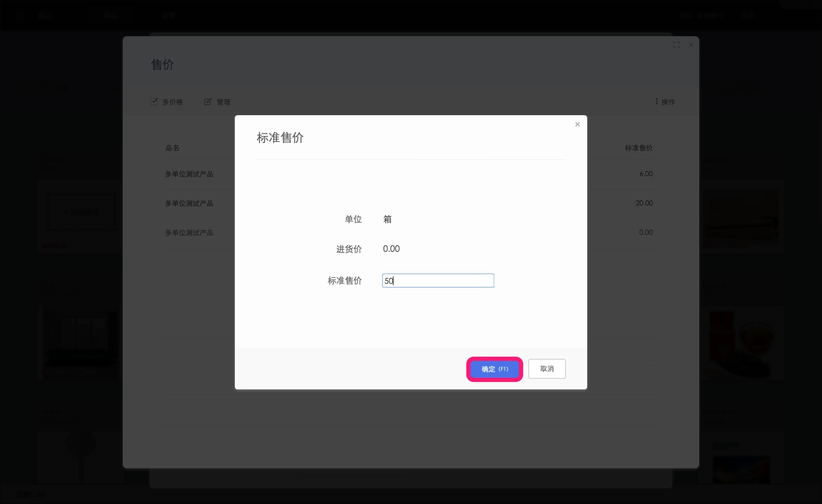Select 多单位测试产品 in the 6.00 row
This screenshot has height=504, width=822.
click(x=189, y=174)
